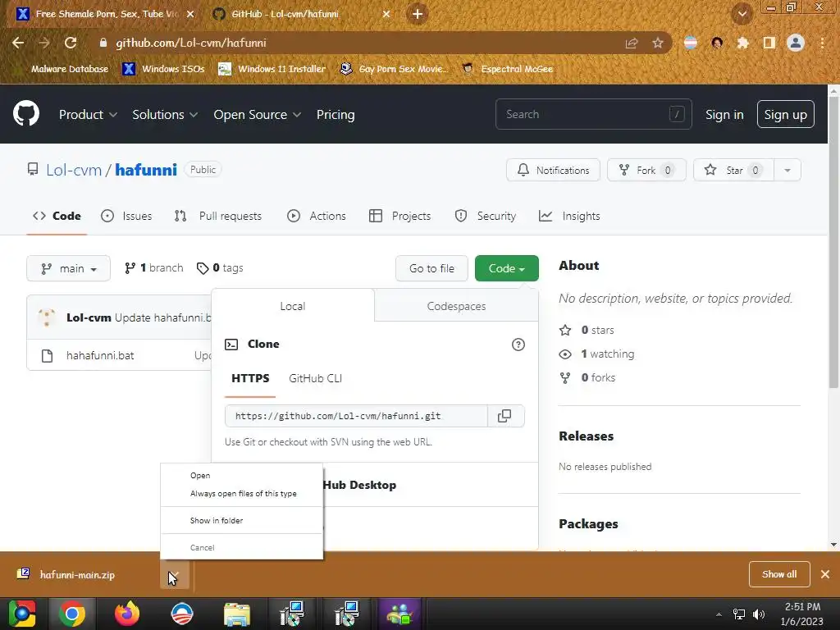The width and height of the screenshot is (840, 630).
Task: Select the HTTPS clone tab
Action: tap(250, 378)
